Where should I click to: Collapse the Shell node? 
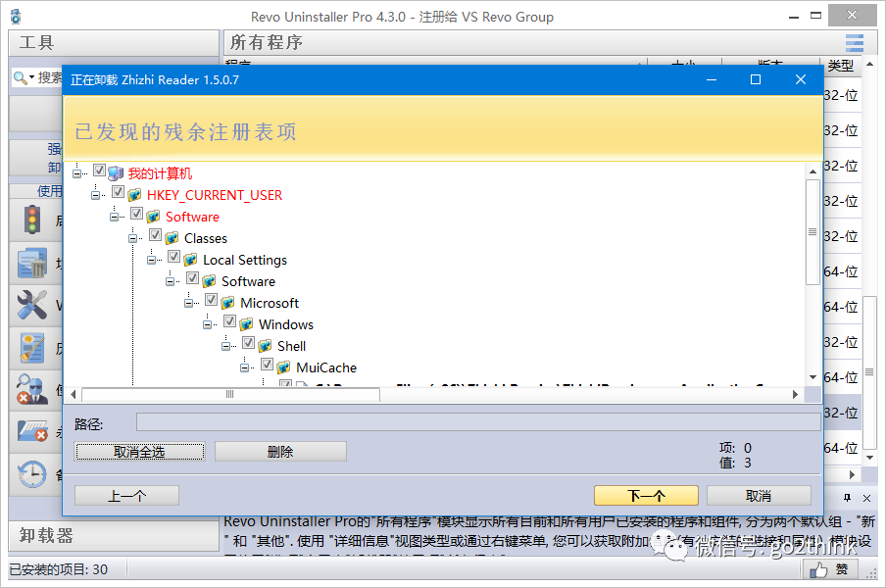(226, 346)
